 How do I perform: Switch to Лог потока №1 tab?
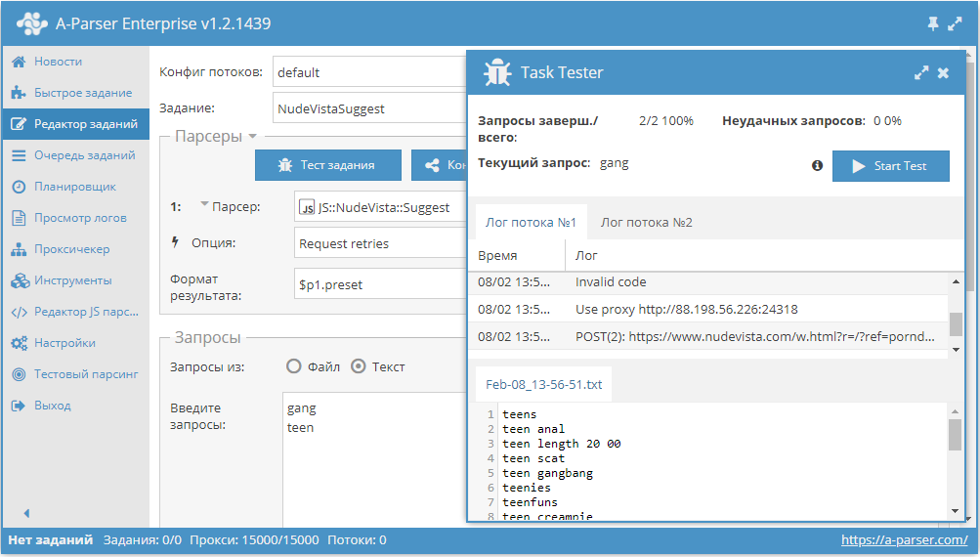click(531, 222)
